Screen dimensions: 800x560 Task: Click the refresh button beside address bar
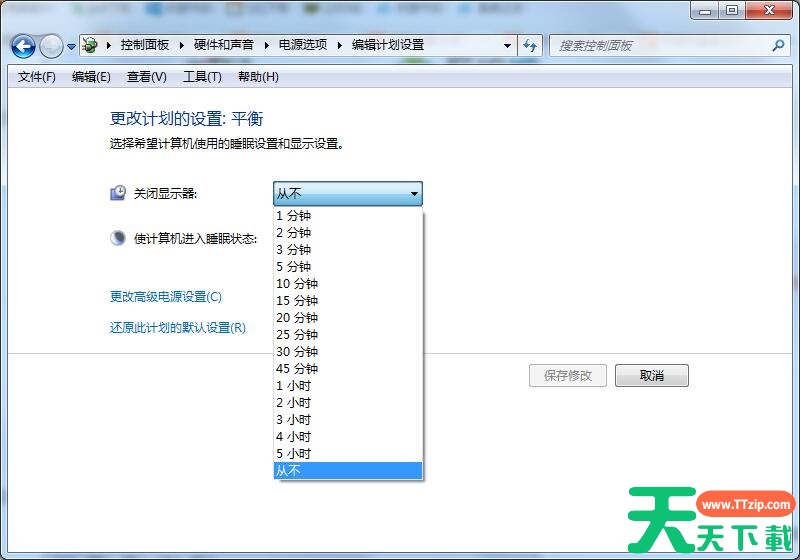(530, 46)
